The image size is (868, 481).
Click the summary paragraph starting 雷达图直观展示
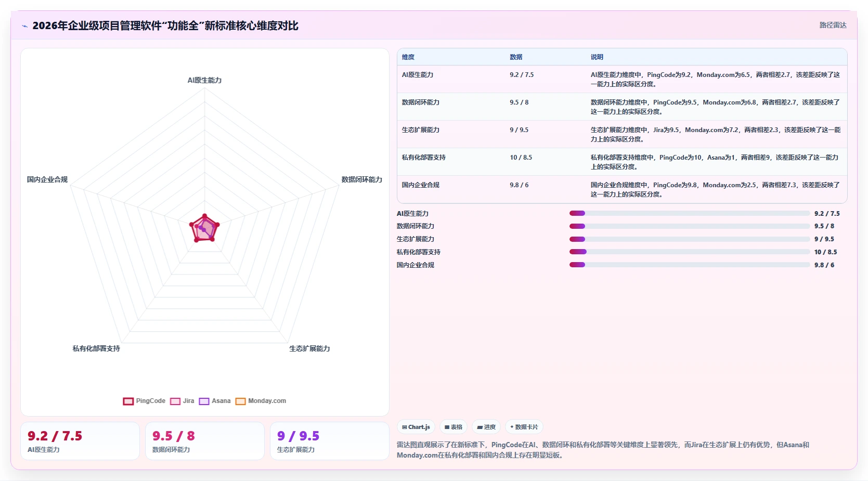[603, 450]
